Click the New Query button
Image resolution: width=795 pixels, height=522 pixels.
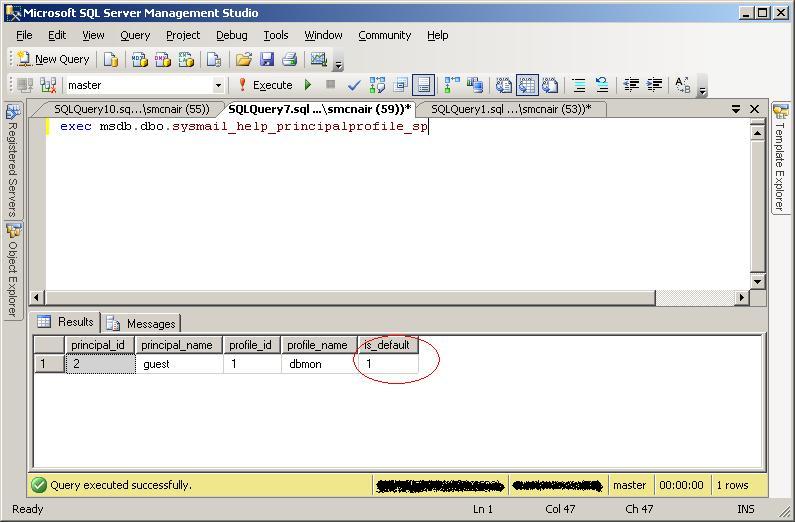click(53, 60)
